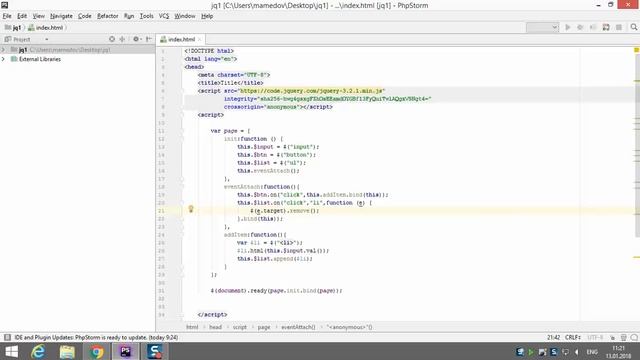640x360 pixels.
Task: Click the anonymous function breadcrumb
Action: tap(349, 327)
